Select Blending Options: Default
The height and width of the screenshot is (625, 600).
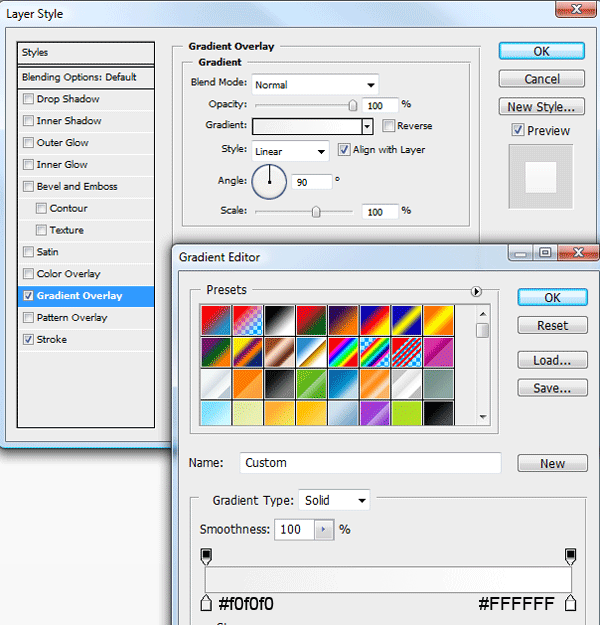tap(86, 77)
